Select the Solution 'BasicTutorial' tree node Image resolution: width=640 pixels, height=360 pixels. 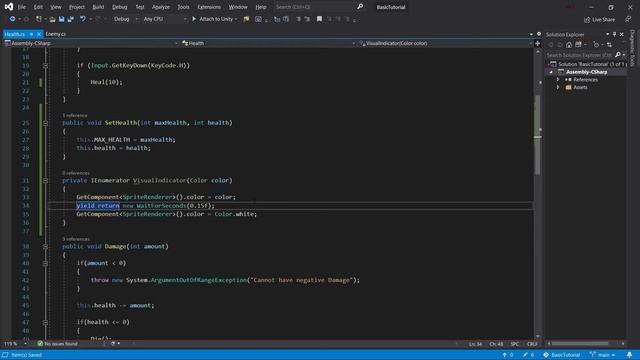pyautogui.click(x=587, y=64)
